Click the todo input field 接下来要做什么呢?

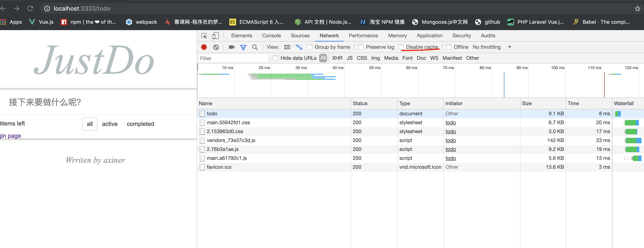98,102
